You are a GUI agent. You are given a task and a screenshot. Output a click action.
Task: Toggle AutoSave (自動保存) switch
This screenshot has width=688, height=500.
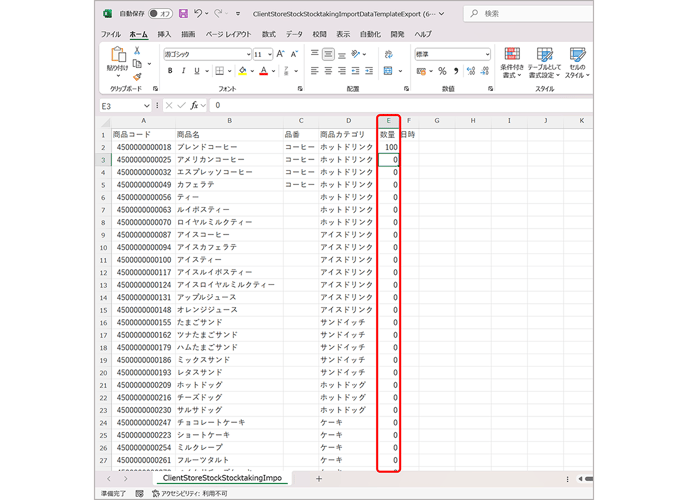(x=160, y=14)
